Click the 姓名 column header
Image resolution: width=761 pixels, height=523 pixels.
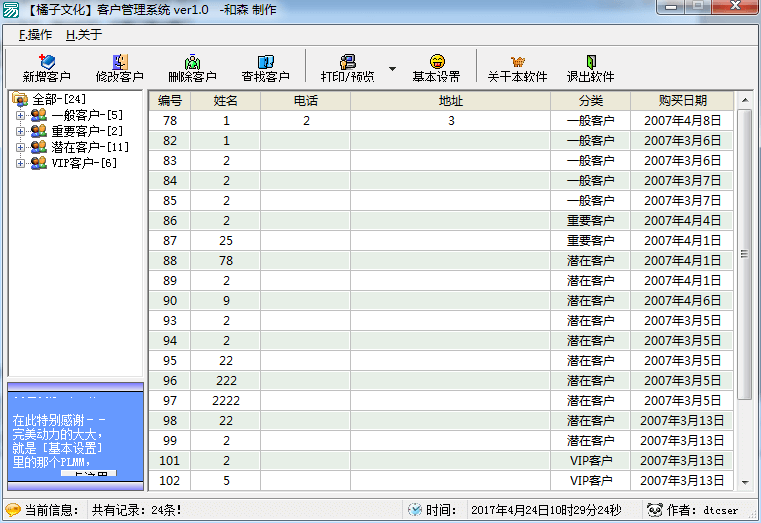(x=225, y=101)
